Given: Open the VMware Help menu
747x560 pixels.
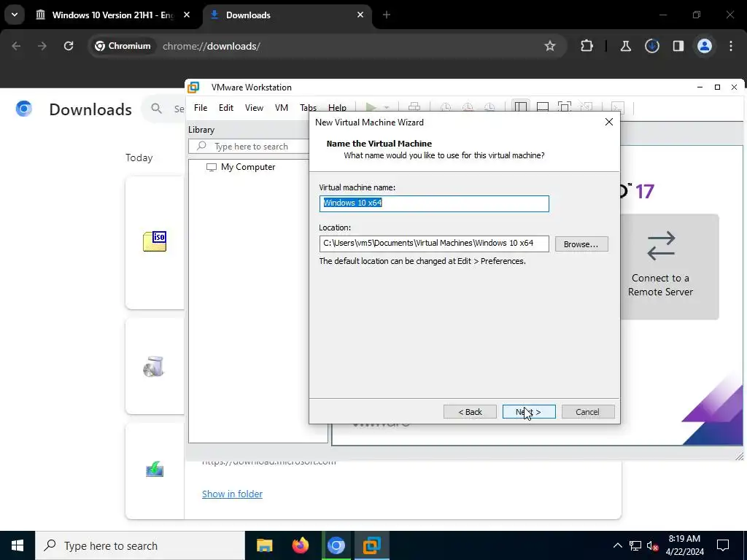Looking at the screenshot, I should (337, 108).
